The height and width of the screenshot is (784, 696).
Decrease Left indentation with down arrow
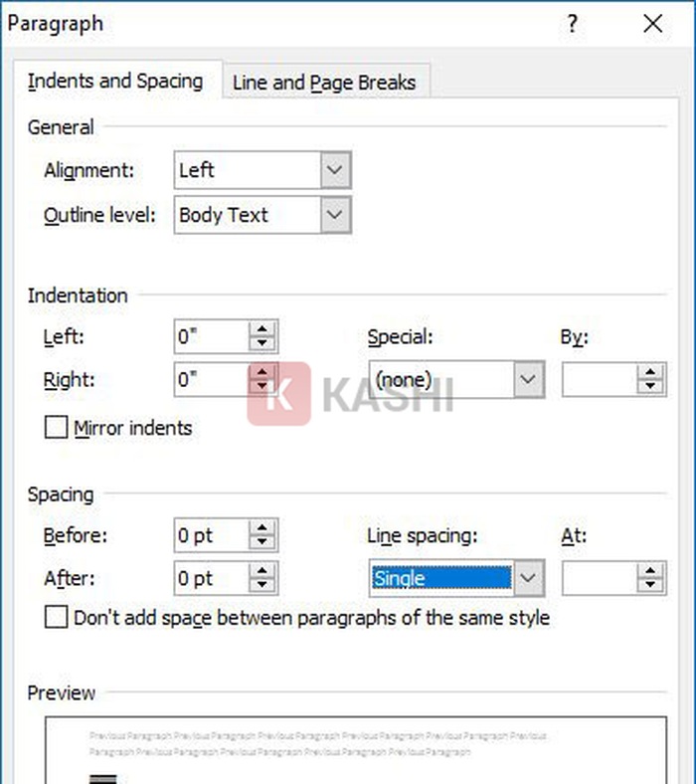[262, 344]
